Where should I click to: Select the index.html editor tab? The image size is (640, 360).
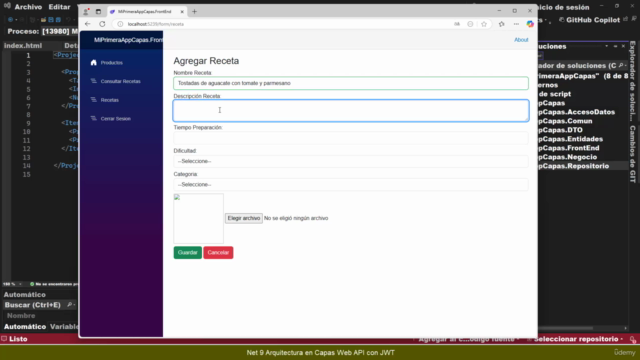pyautogui.click(x=23, y=46)
